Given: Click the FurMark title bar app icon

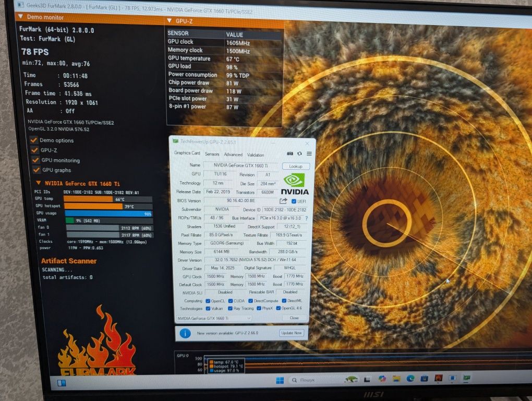Looking at the screenshot, I should 20,5.
